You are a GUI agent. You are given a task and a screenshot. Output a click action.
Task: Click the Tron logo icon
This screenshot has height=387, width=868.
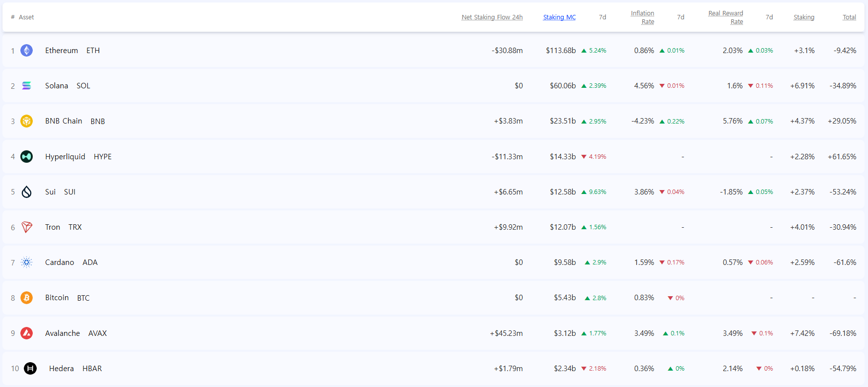click(27, 227)
